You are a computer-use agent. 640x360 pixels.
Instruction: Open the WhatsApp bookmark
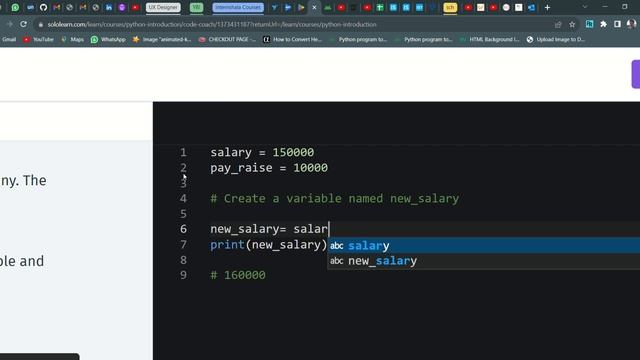108,40
